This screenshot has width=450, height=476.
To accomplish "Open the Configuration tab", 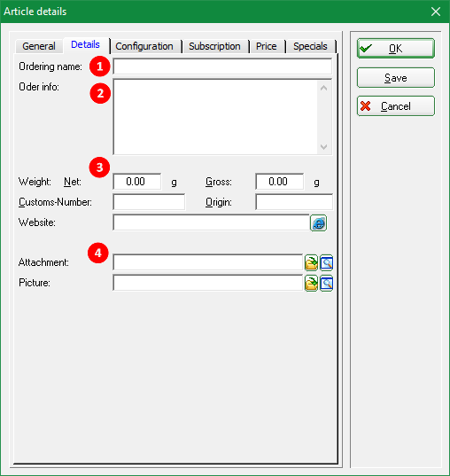I will pyautogui.click(x=144, y=46).
